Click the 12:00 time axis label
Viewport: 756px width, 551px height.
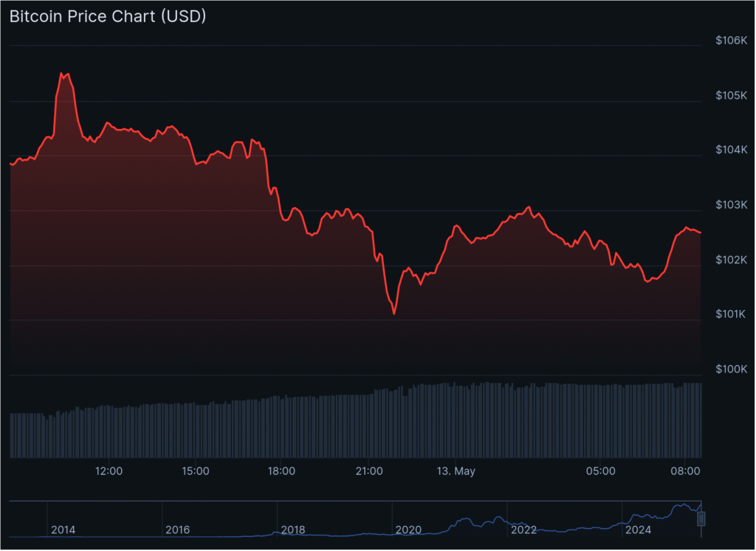pyautogui.click(x=109, y=471)
